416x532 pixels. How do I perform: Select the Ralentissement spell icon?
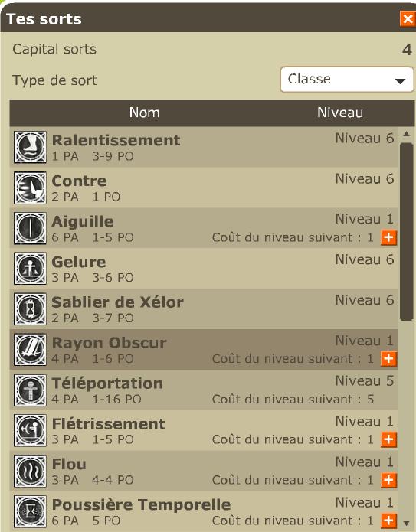pyautogui.click(x=30, y=147)
